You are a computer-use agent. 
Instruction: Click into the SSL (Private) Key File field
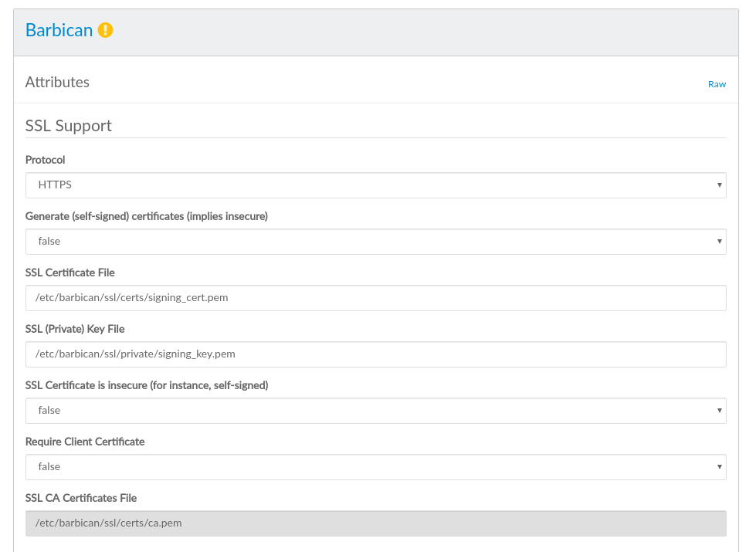pos(375,354)
